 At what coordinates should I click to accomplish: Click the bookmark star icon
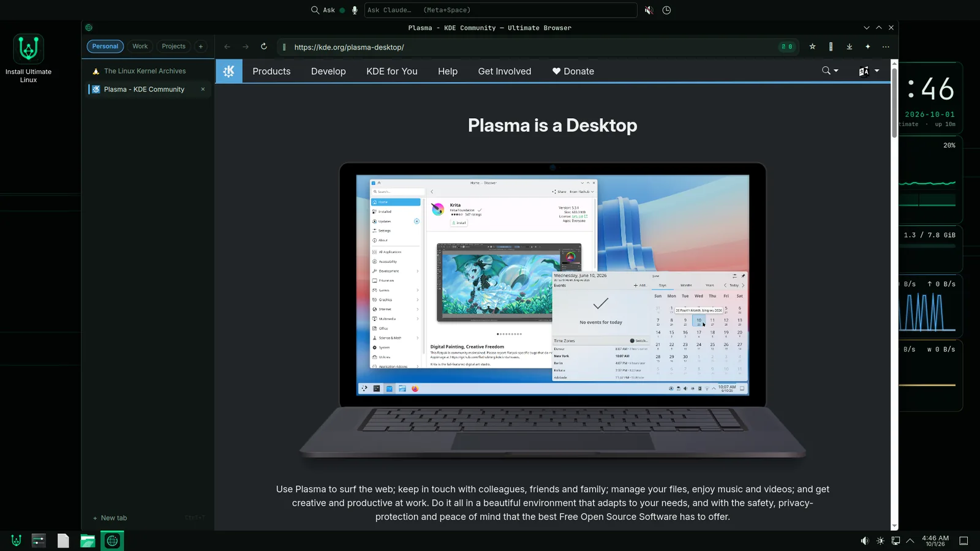coord(812,47)
